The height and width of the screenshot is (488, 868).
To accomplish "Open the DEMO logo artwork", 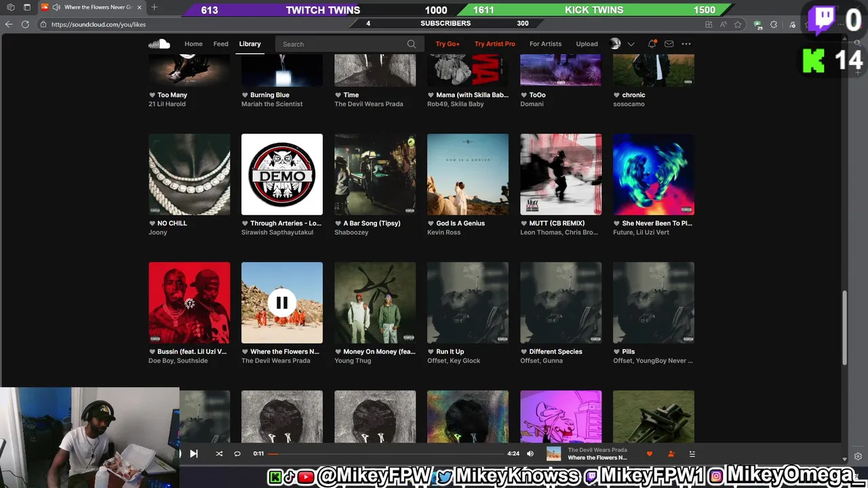I will (x=282, y=174).
